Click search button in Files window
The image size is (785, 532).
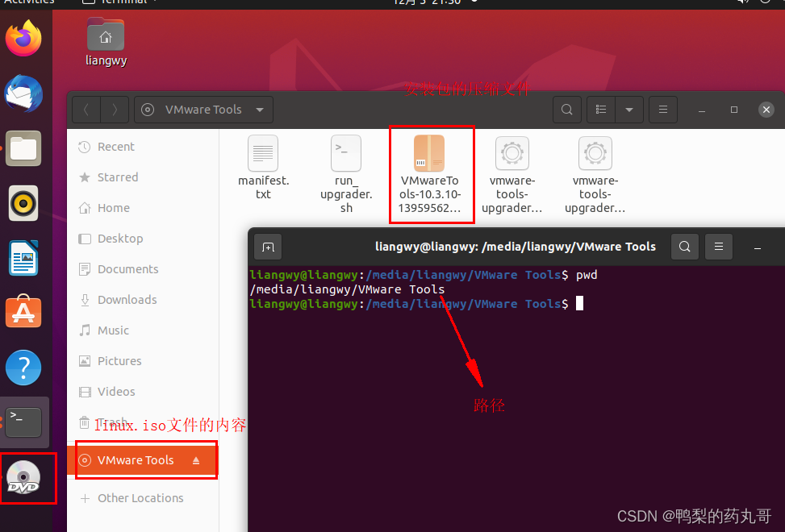click(566, 110)
